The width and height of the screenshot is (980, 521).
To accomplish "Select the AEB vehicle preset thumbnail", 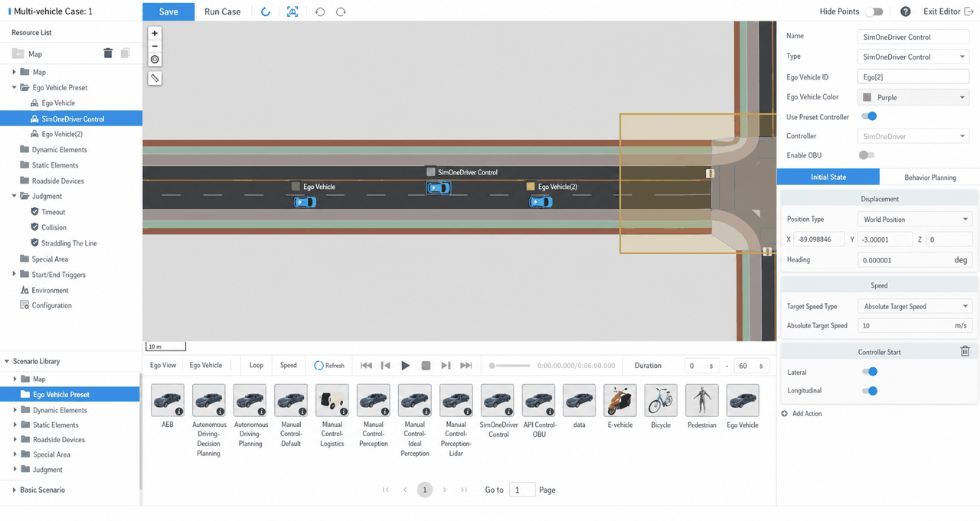I will click(x=168, y=400).
